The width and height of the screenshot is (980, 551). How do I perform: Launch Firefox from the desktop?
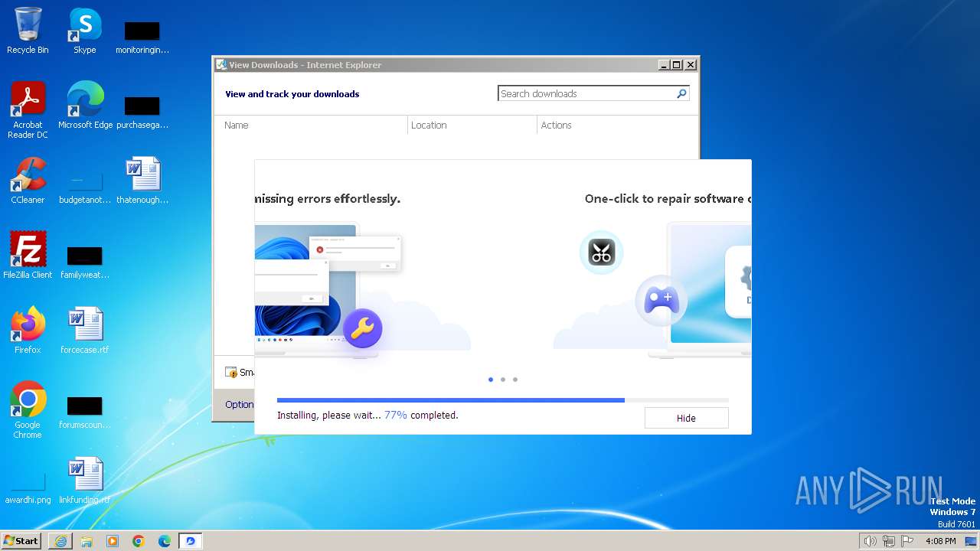pyautogui.click(x=28, y=330)
